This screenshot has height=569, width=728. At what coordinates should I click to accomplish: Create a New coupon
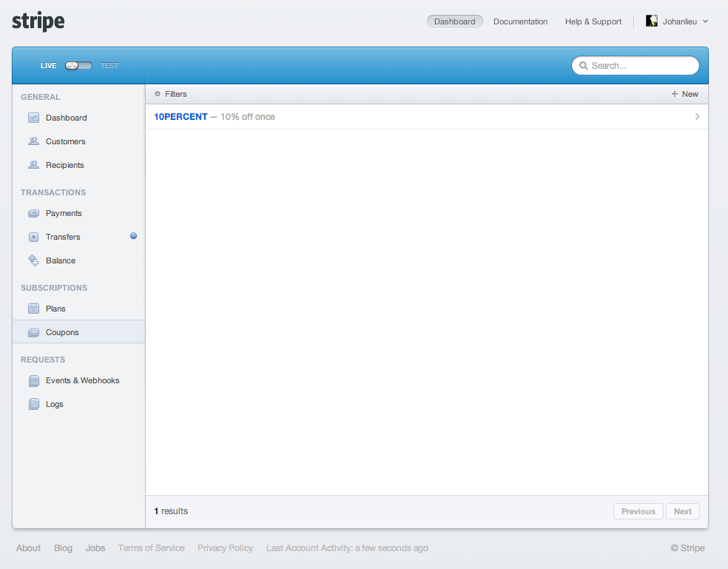(685, 94)
